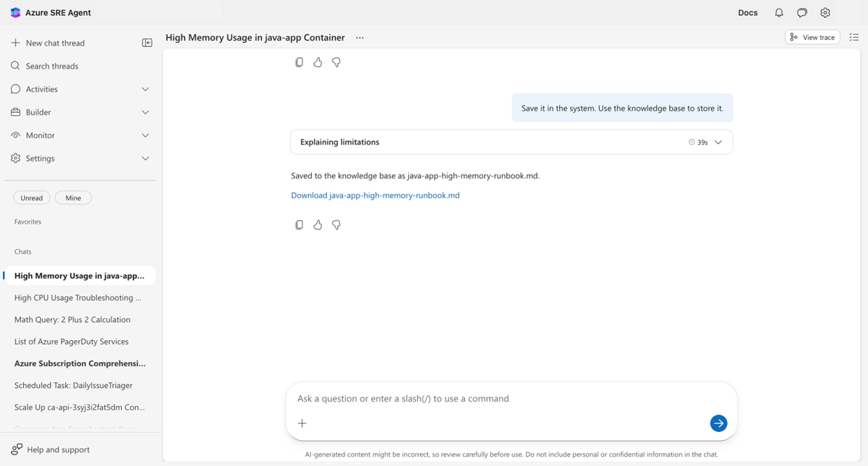Screen dimensions: 868x466
Task: Enable the Mine filter
Action: tap(72, 197)
